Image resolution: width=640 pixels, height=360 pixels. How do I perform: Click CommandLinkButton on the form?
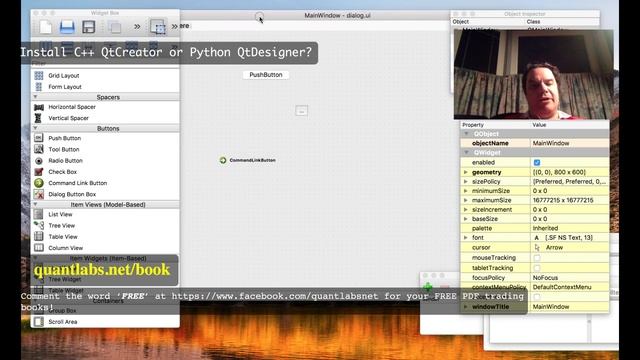248,160
